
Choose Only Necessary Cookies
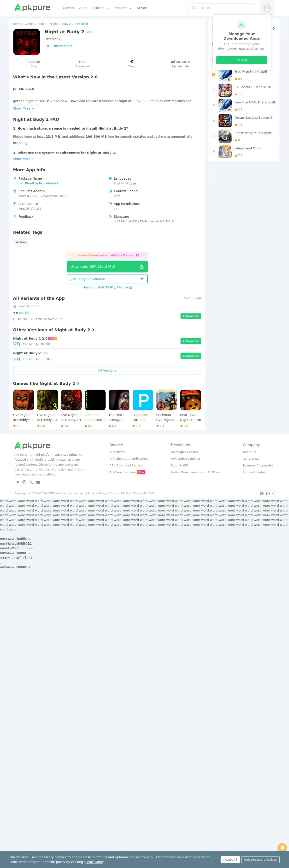[x=260, y=860]
